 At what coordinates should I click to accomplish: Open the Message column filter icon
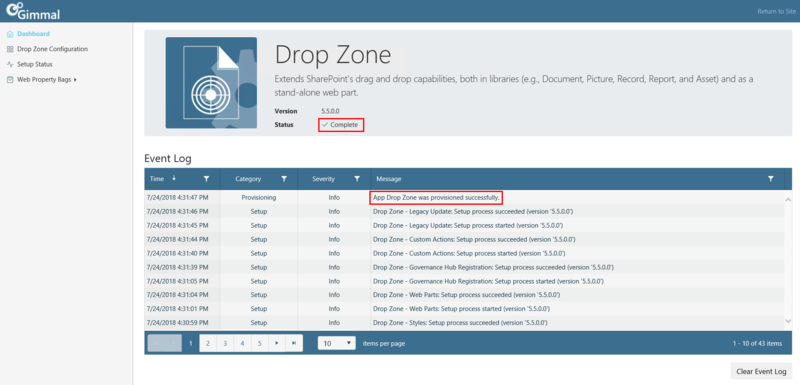coord(770,179)
